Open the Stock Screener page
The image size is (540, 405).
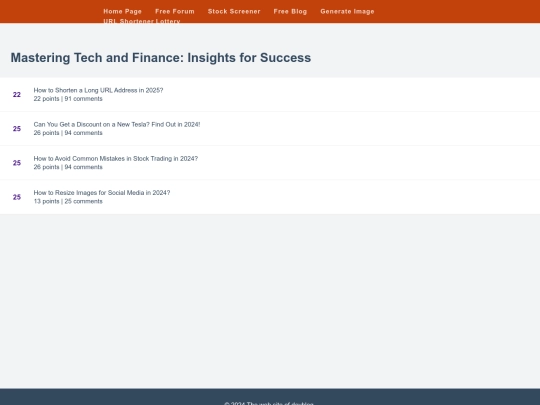coord(234,11)
